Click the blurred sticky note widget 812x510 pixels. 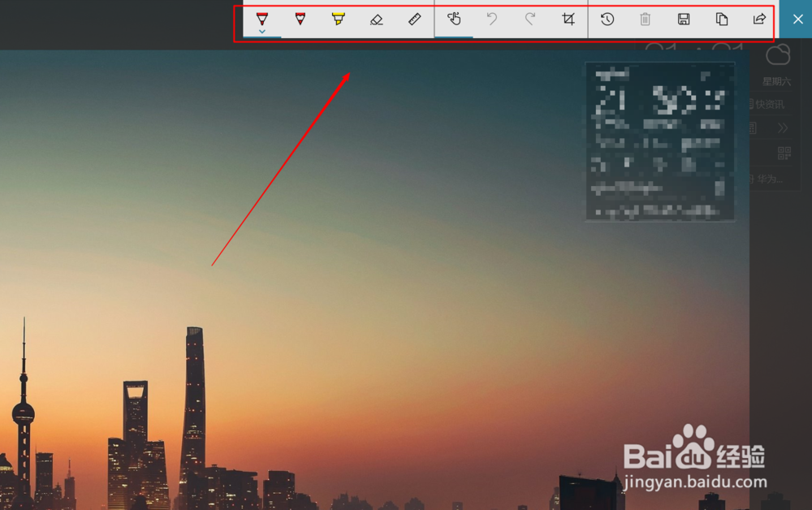pyautogui.click(x=659, y=140)
